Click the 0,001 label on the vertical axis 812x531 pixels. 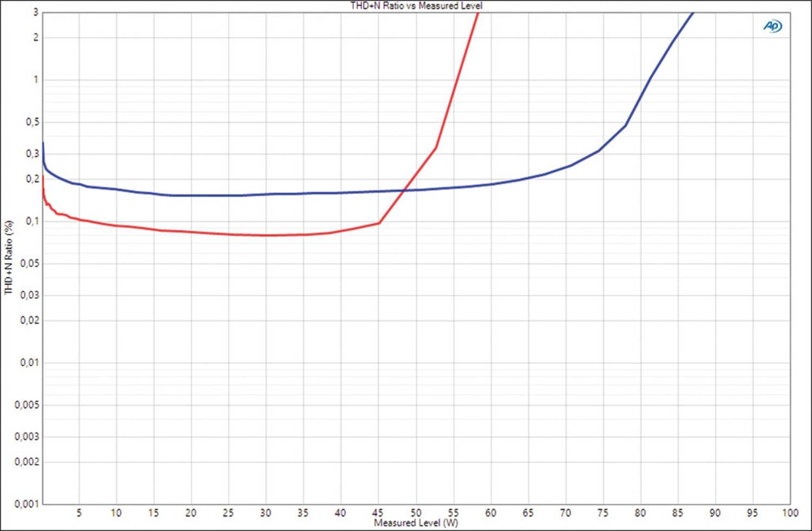click(27, 504)
